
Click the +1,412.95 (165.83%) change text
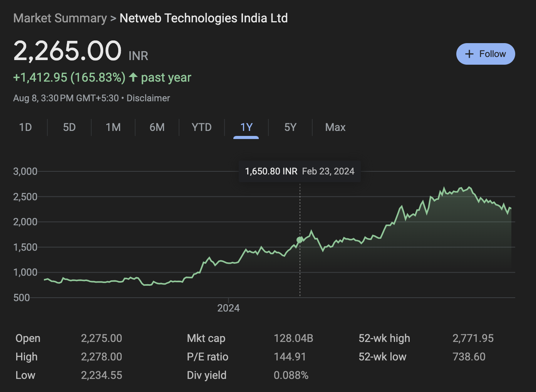(x=69, y=77)
